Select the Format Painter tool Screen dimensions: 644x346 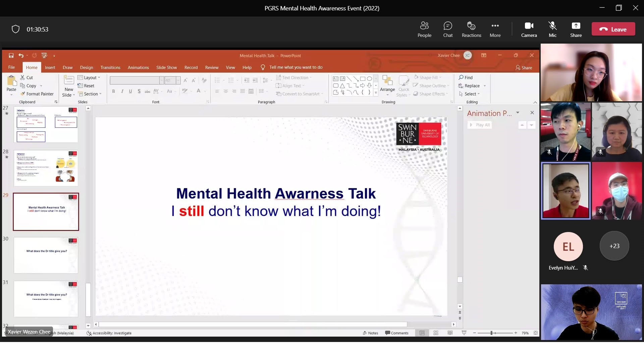click(x=37, y=94)
